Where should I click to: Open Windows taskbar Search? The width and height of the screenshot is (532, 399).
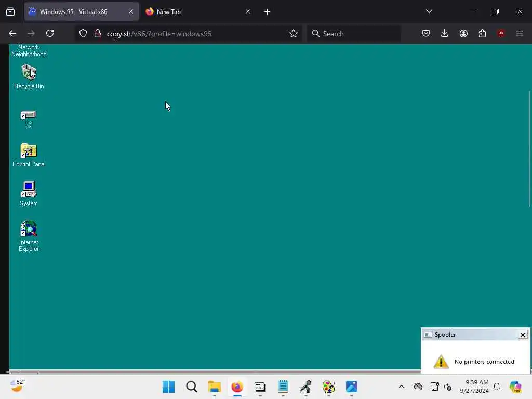pyautogui.click(x=192, y=387)
